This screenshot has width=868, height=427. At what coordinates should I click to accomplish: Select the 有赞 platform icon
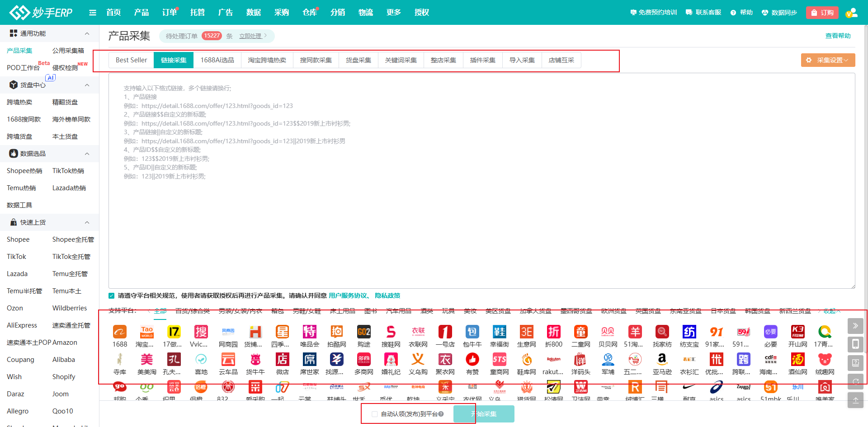[472, 360]
